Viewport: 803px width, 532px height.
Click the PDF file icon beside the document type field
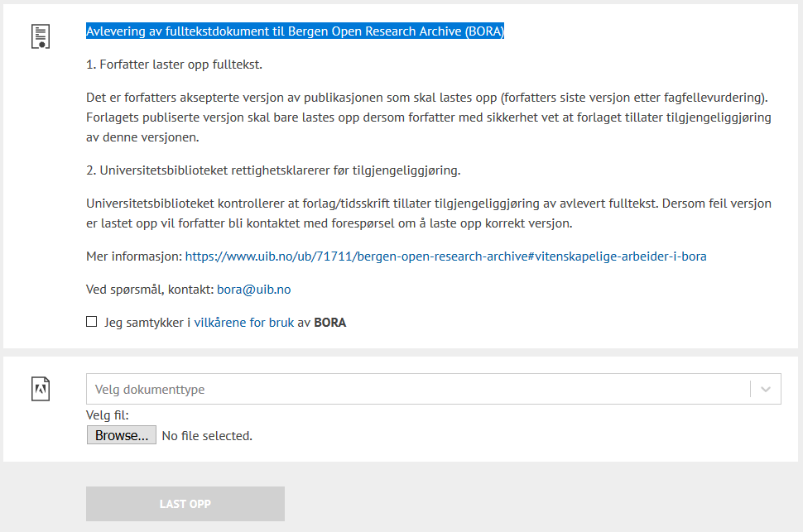coord(41,389)
